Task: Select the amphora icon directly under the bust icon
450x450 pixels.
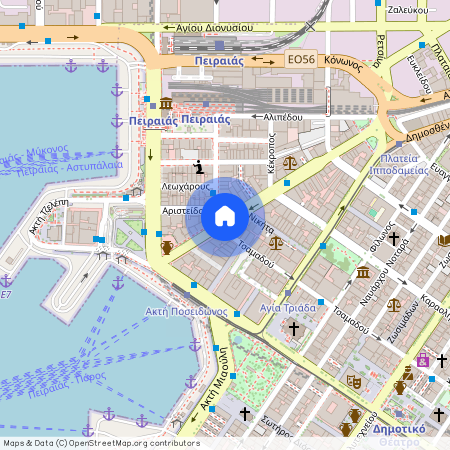Action: tap(399, 388)
